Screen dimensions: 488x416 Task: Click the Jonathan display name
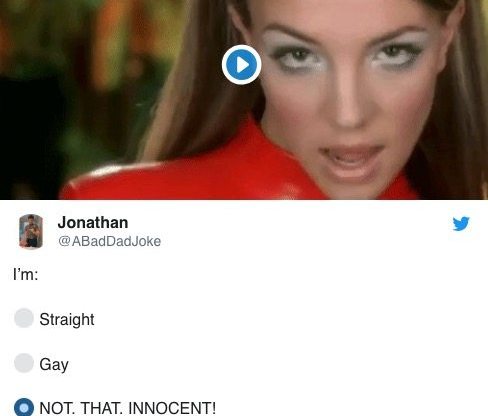[x=93, y=223]
